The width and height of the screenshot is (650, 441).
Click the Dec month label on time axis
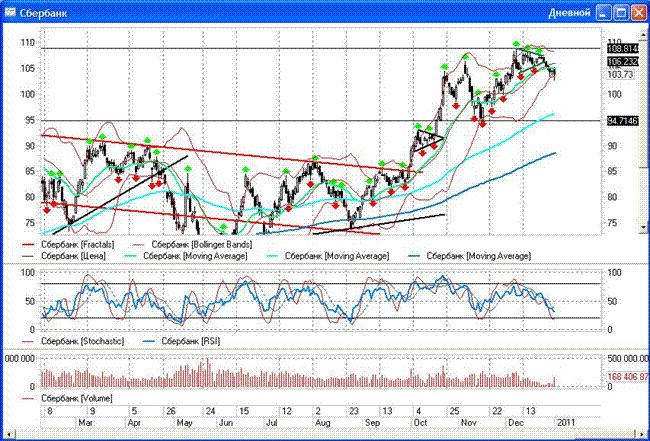[516, 423]
